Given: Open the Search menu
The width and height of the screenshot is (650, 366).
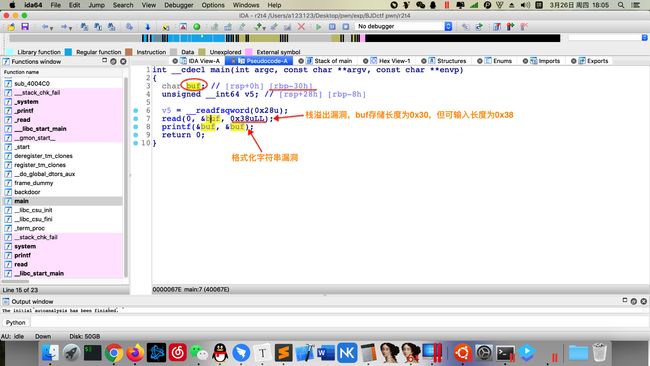Looking at the screenshot, I should click(x=123, y=5).
